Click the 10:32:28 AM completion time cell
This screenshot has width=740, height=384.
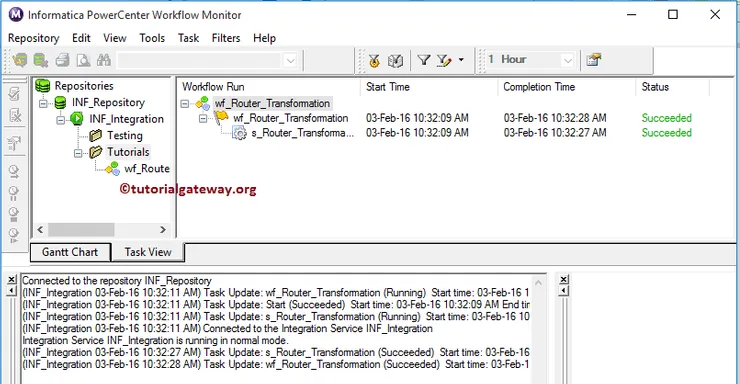(x=555, y=118)
